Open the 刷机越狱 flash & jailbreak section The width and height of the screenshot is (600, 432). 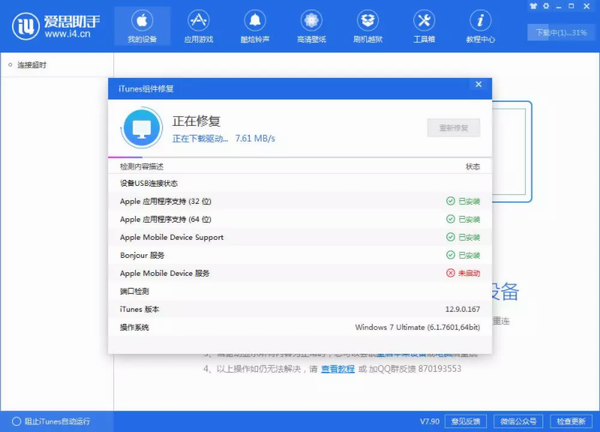(368, 26)
